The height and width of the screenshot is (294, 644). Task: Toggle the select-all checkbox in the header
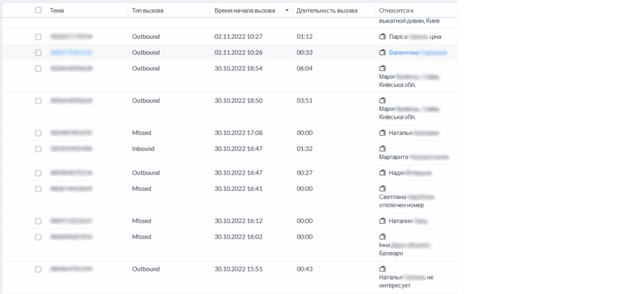38,10
